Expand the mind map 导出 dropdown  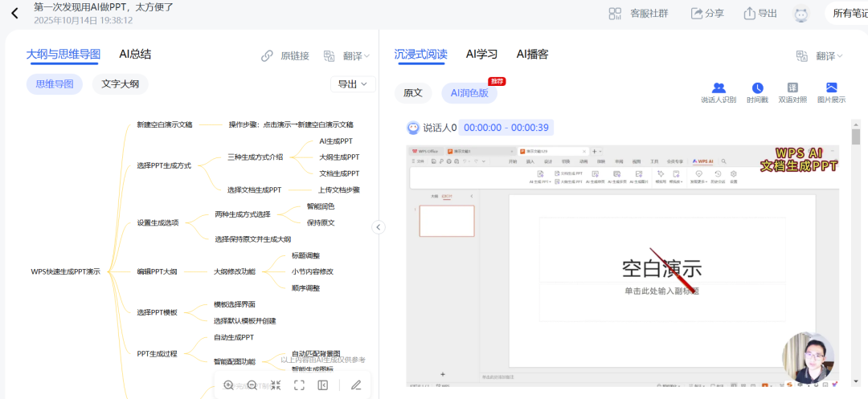(x=353, y=84)
